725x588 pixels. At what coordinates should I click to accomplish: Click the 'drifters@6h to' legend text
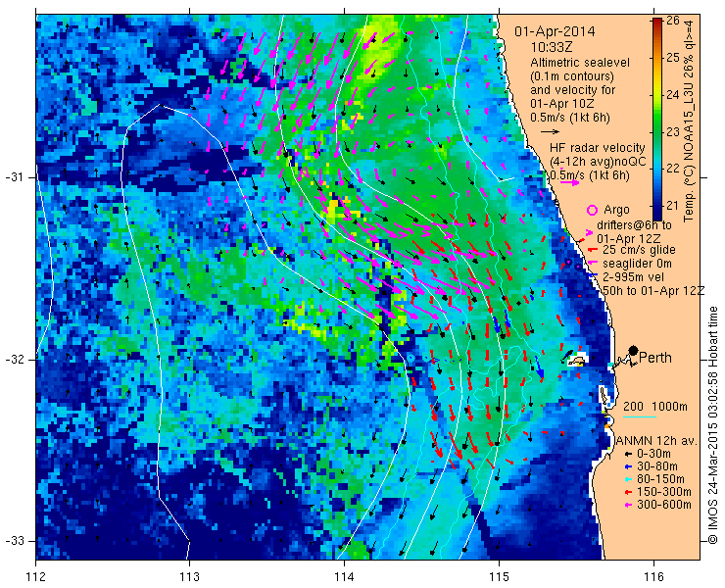635,225
